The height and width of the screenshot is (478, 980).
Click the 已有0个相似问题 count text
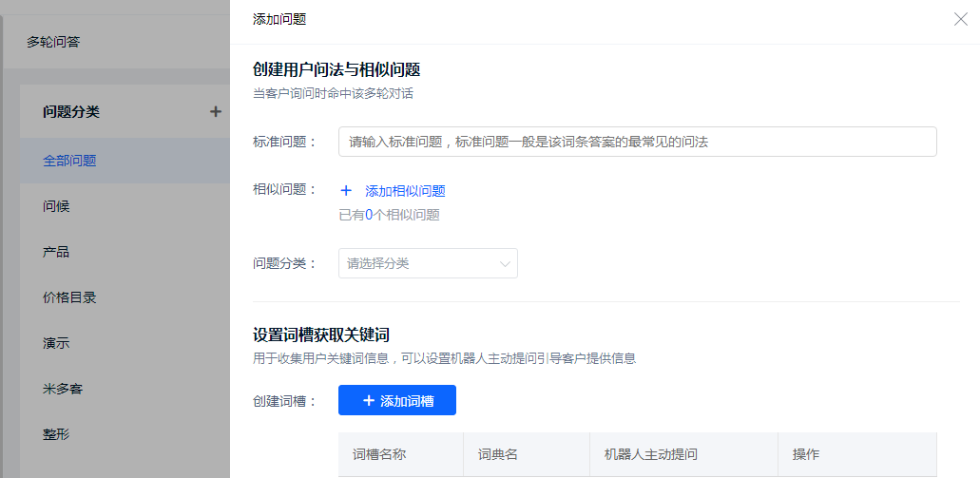tap(389, 215)
